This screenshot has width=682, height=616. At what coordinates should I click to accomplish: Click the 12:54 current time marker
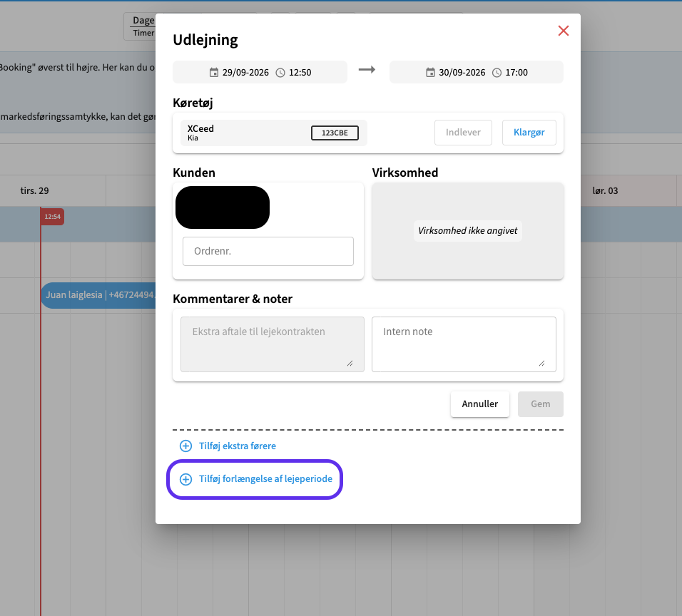tap(52, 217)
